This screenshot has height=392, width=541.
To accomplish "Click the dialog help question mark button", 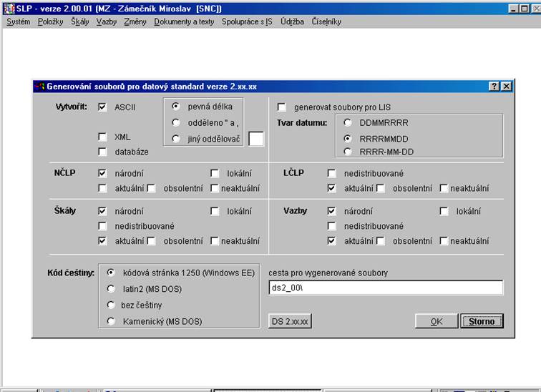I will click(494, 86).
